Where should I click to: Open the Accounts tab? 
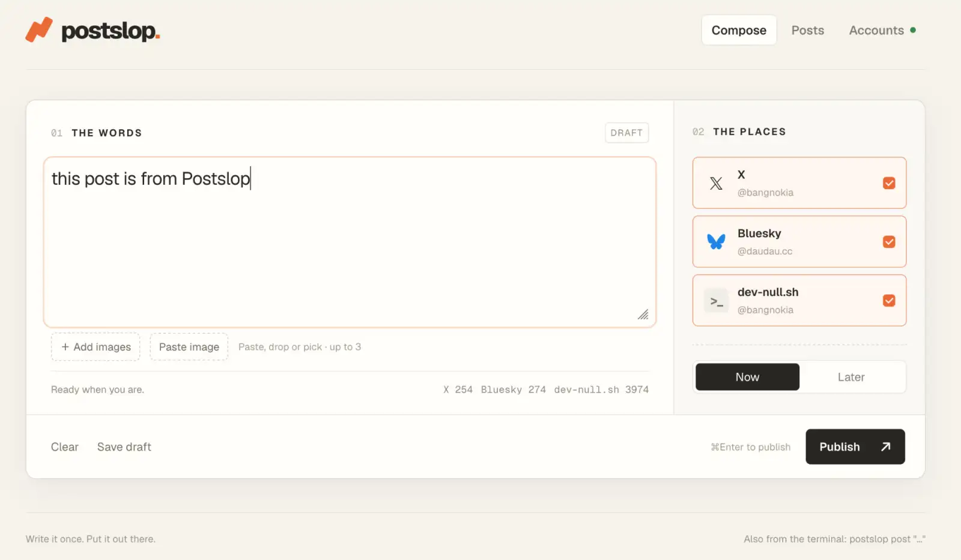(x=876, y=30)
